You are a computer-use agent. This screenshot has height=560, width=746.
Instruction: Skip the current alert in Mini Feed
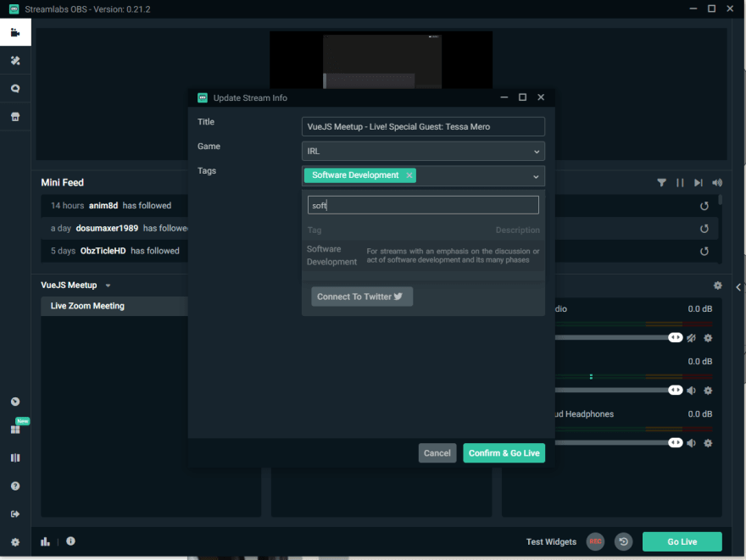[698, 182]
